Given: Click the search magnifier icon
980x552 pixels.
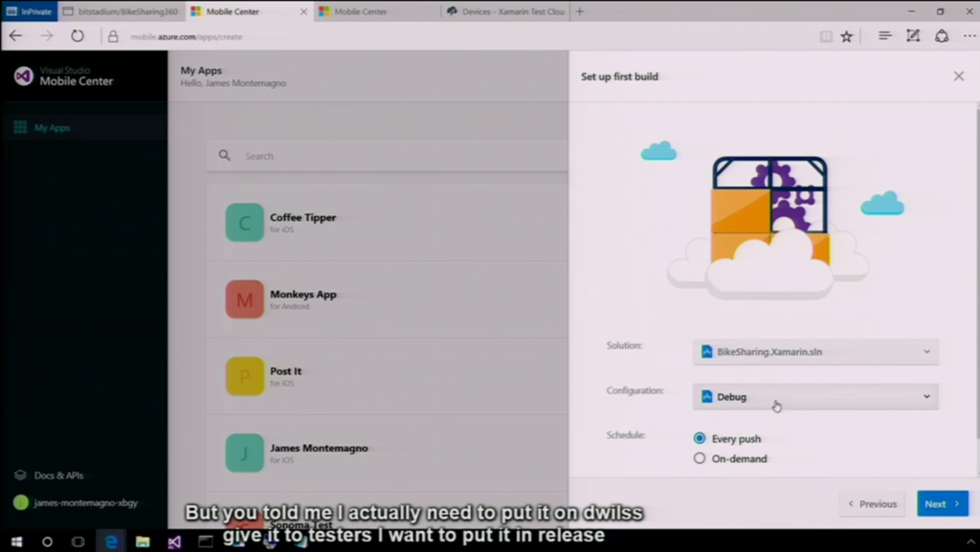Looking at the screenshot, I should click(x=224, y=156).
